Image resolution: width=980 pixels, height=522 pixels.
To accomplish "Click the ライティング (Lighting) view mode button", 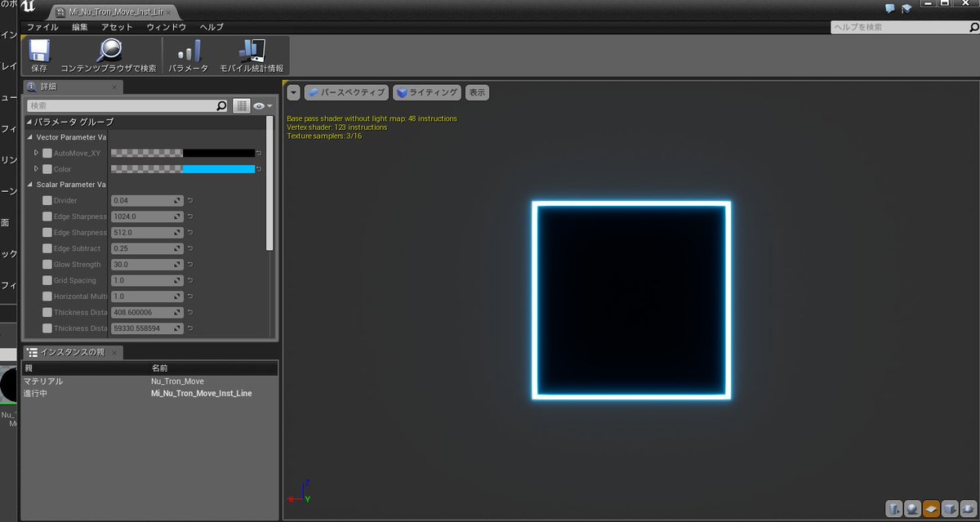I will pos(428,93).
